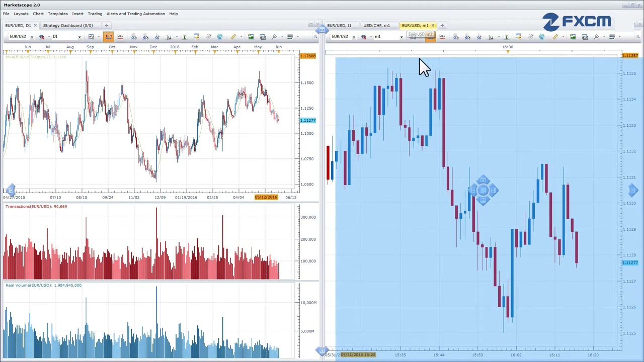The width and height of the screenshot is (644, 362).
Task: Select the ruler measure tool in right toolbar
Action: (555, 37)
